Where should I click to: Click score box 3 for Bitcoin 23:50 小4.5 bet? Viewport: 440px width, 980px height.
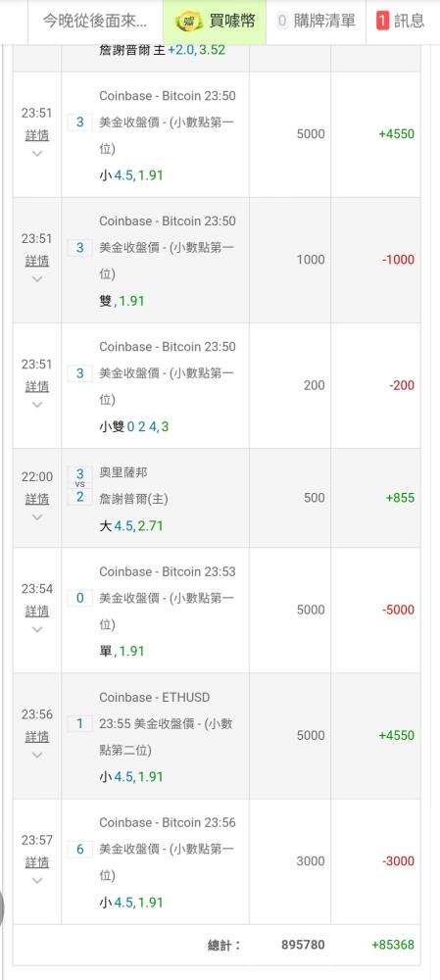pos(80,122)
